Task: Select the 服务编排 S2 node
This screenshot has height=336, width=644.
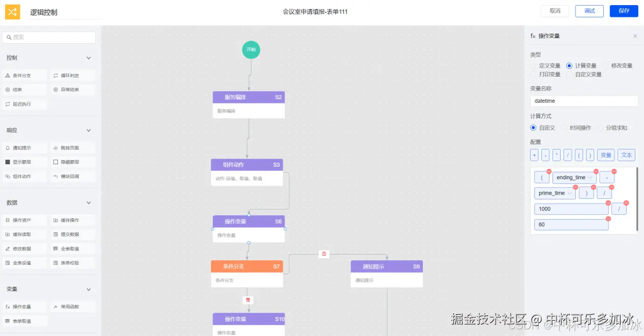Action: tap(249, 105)
